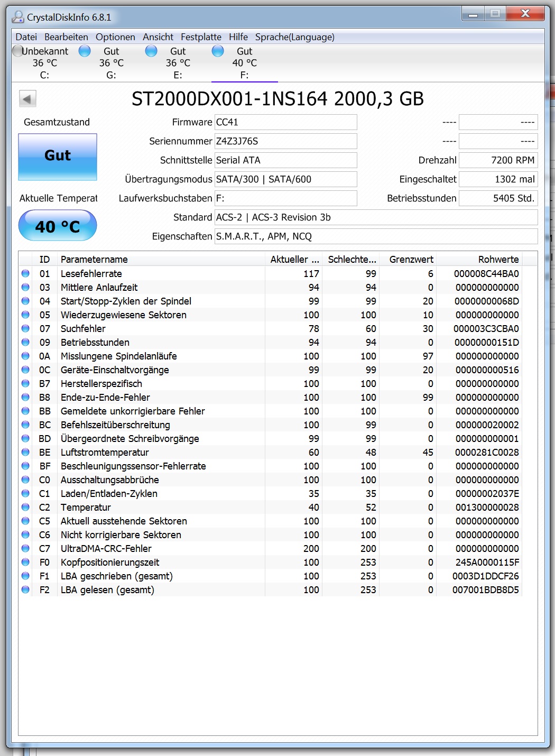
Task: Select drive E: disk tab
Action: click(x=178, y=63)
